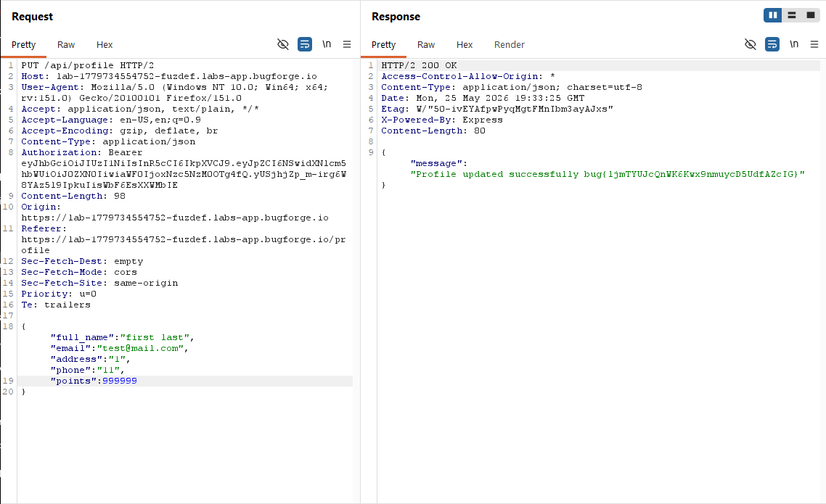The image size is (826, 504).
Task: Switch to the Request Hex tab
Action: pyautogui.click(x=105, y=45)
